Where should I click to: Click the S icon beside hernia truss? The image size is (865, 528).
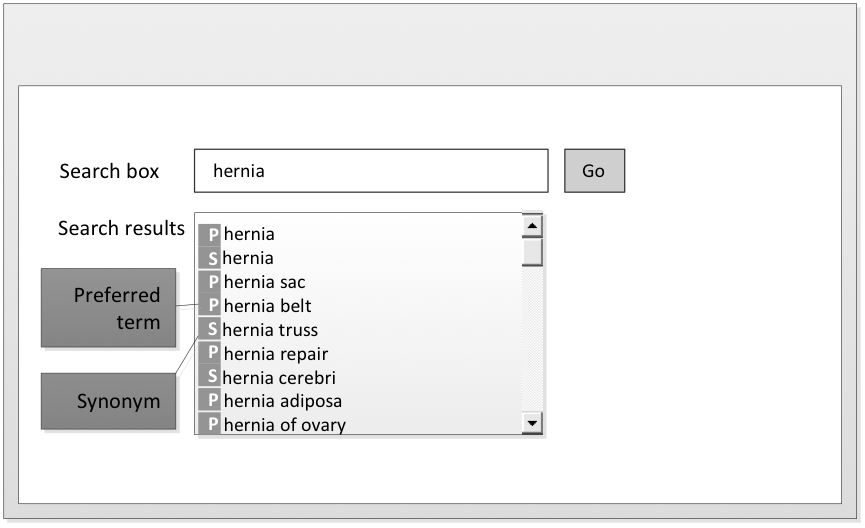click(210, 330)
